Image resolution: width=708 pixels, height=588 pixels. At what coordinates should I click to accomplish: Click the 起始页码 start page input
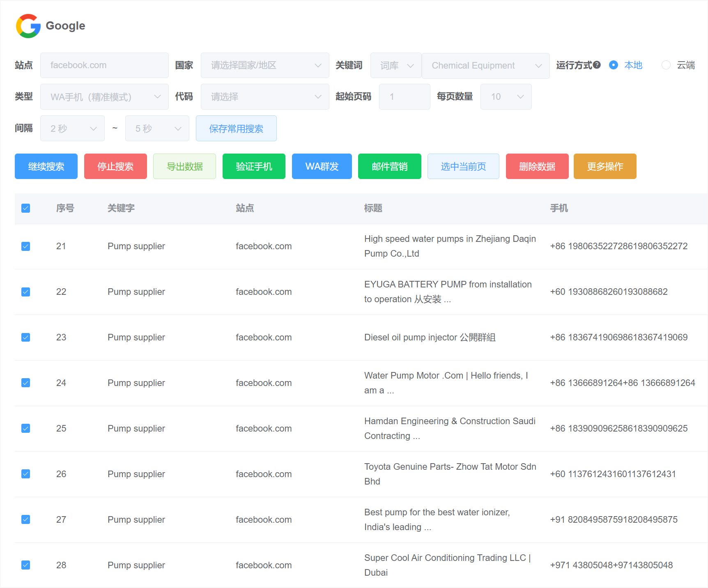[x=405, y=97]
